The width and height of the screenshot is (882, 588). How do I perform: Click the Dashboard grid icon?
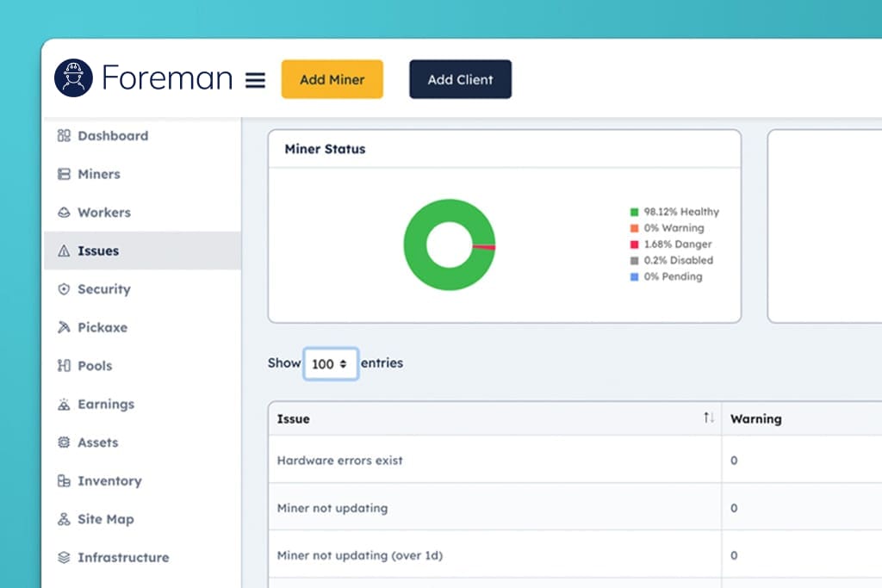tap(64, 135)
